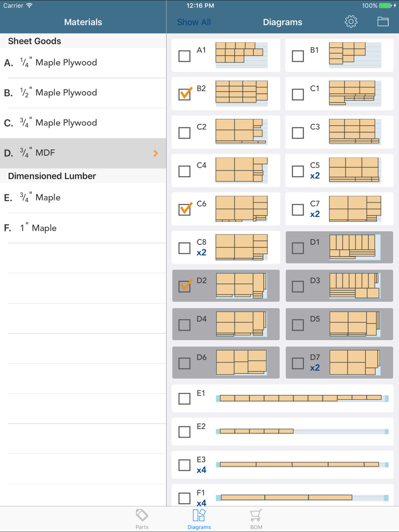The height and width of the screenshot is (532, 399).
Task: Select the 1" Maple lumber row
Action: (x=83, y=228)
